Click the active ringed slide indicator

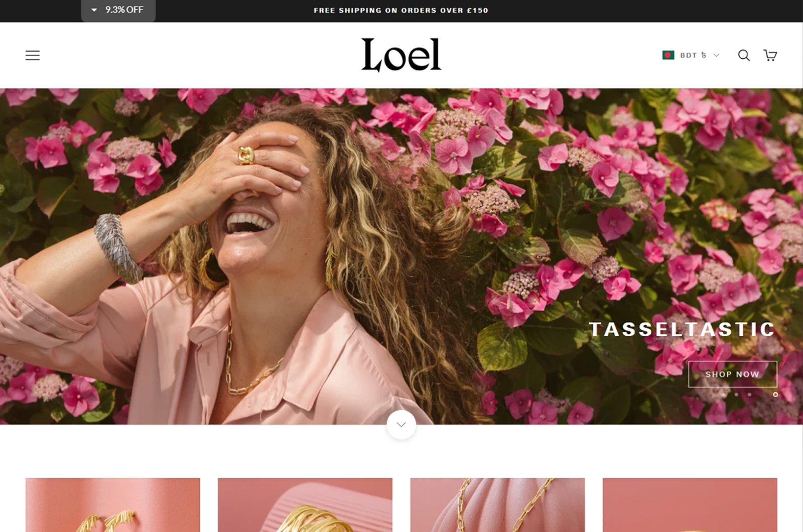point(775,394)
